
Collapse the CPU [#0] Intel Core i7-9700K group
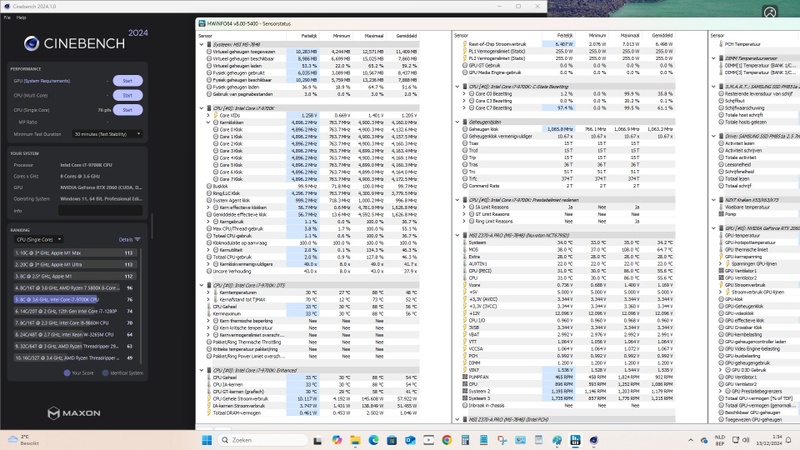[x=202, y=108]
